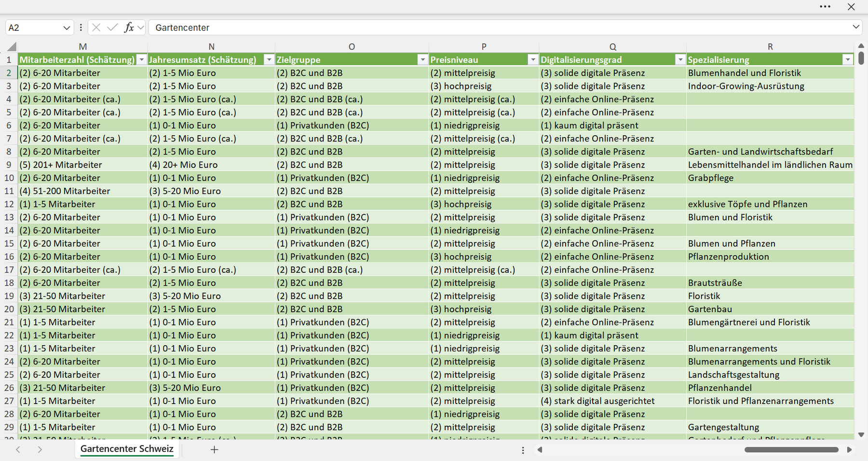Click the vertical scrollbar down arrow
Viewport: 868px width, 461px height.
pos(861,435)
